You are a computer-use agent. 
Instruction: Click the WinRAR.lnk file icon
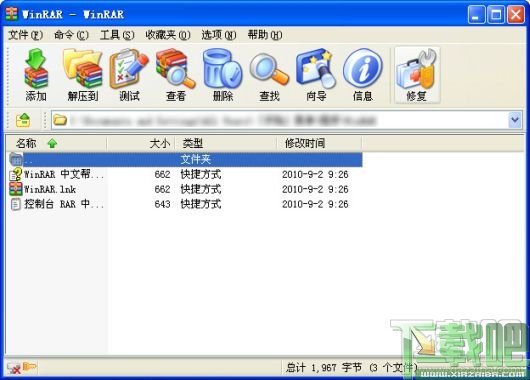point(16,189)
